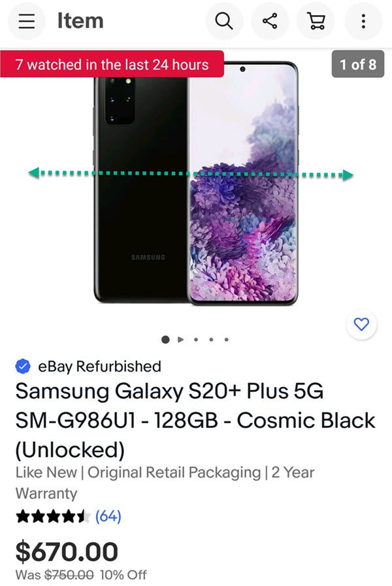Open the shopping cart
This screenshot has height=586, width=392.
316,21
